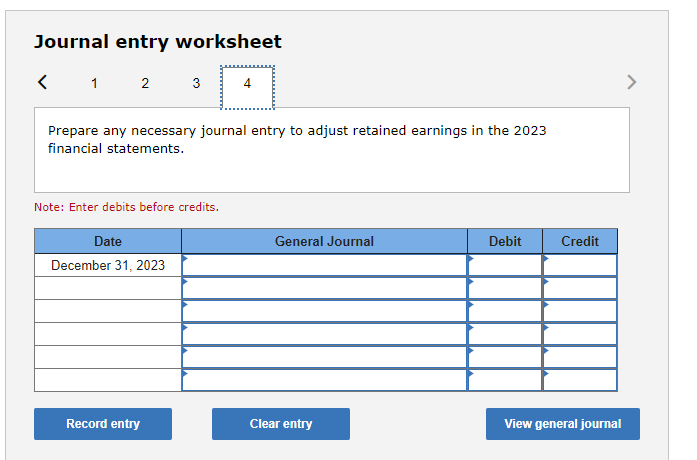Click Debit field in fifth row
Screen dimensions: 697x460
tap(505, 358)
